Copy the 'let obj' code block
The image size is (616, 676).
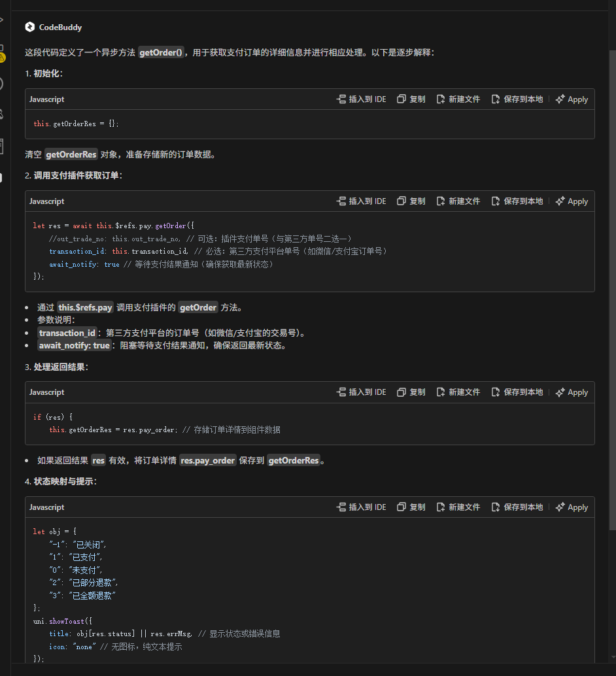click(x=411, y=507)
